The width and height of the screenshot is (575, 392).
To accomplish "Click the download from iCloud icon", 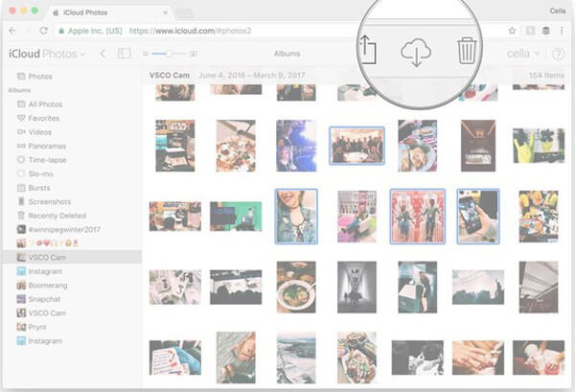I will click(x=416, y=54).
